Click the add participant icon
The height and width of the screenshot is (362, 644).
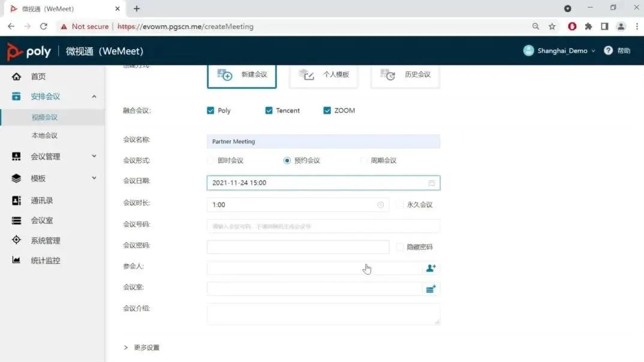click(x=431, y=269)
